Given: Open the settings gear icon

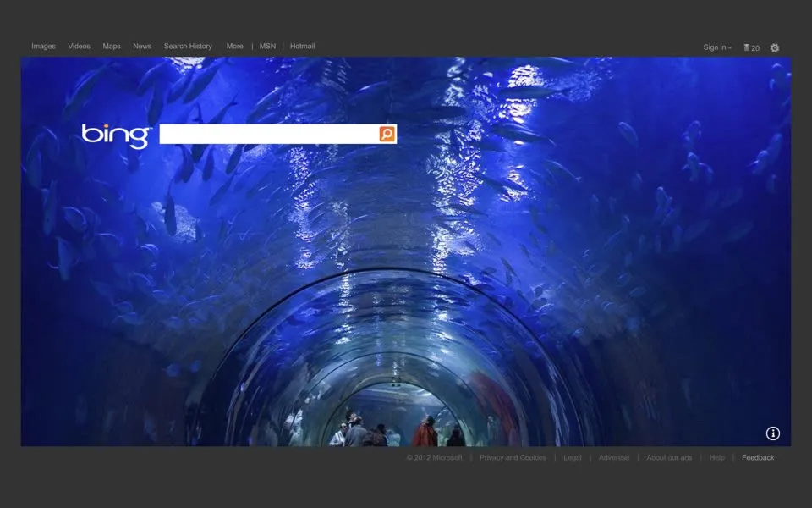Looking at the screenshot, I should coord(774,47).
